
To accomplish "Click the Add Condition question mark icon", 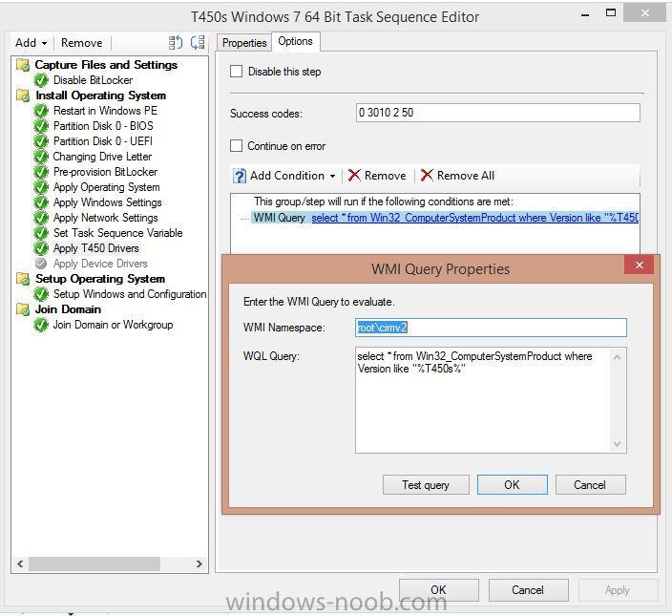I will point(240,176).
